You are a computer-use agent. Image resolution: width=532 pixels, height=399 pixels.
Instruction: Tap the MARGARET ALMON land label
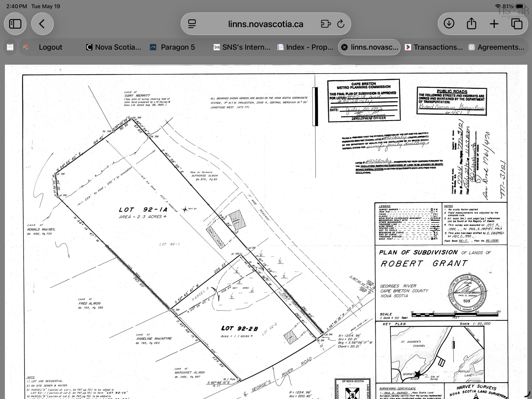[x=189, y=373]
